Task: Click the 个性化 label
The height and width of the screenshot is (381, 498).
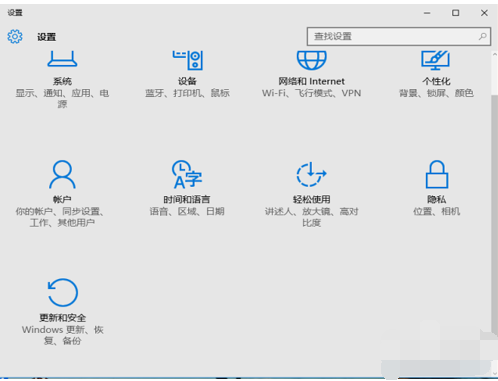Action: pos(436,81)
